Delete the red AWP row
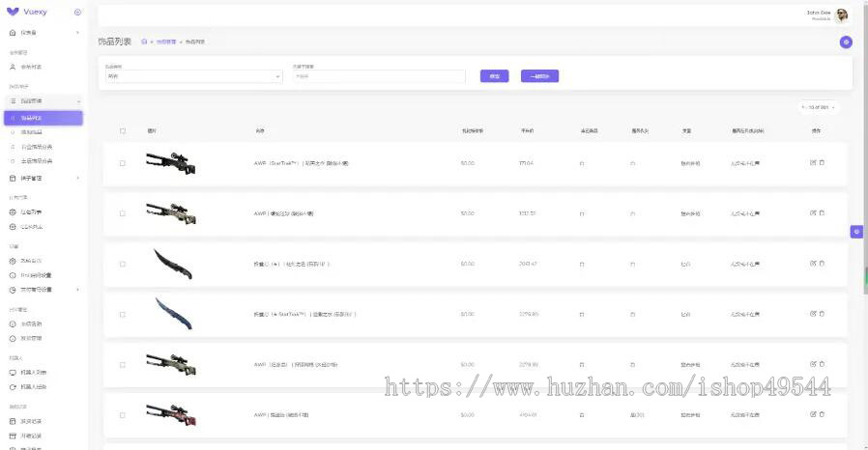 point(822,414)
